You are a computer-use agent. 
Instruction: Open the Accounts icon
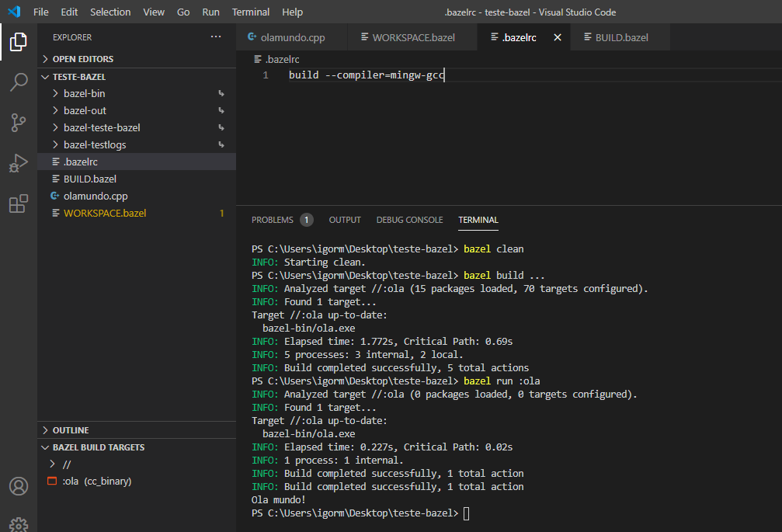19,486
